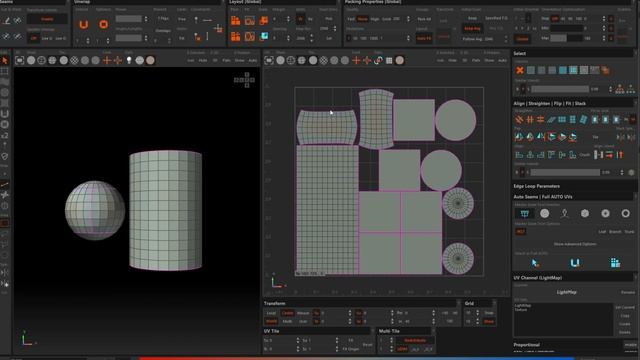
Task: Click the hierarchy tree icon in Select panel
Action: (x=620, y=89)
